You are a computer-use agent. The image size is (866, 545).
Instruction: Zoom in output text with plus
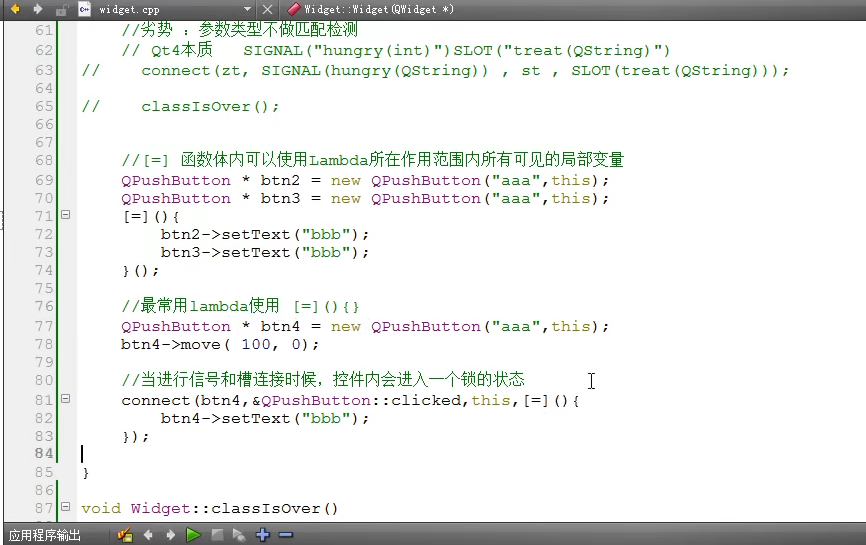pos(263,535)
